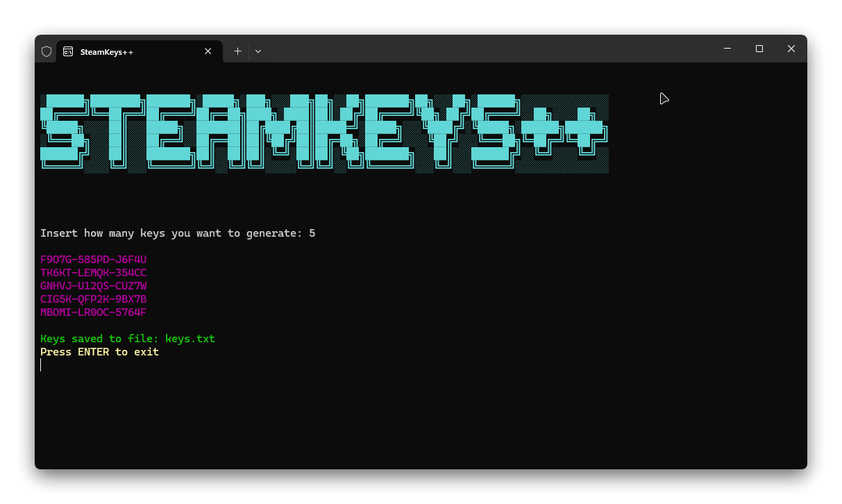The height and width of the screenshot is (504, 842).
Task: Click the shield icon in the title bar
Action: click(47, 51)
